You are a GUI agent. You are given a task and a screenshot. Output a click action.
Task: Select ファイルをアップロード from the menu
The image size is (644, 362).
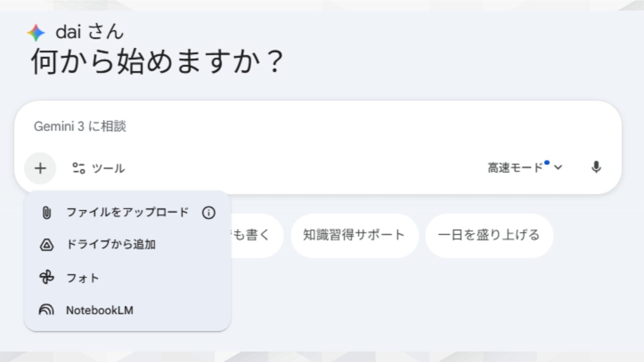pos(127,212)
